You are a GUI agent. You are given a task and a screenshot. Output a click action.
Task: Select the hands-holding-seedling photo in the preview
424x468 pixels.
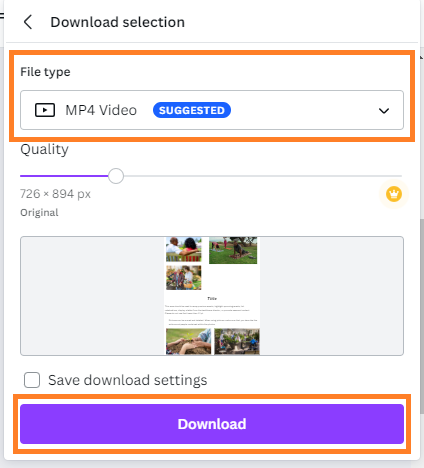coord(188,341)
